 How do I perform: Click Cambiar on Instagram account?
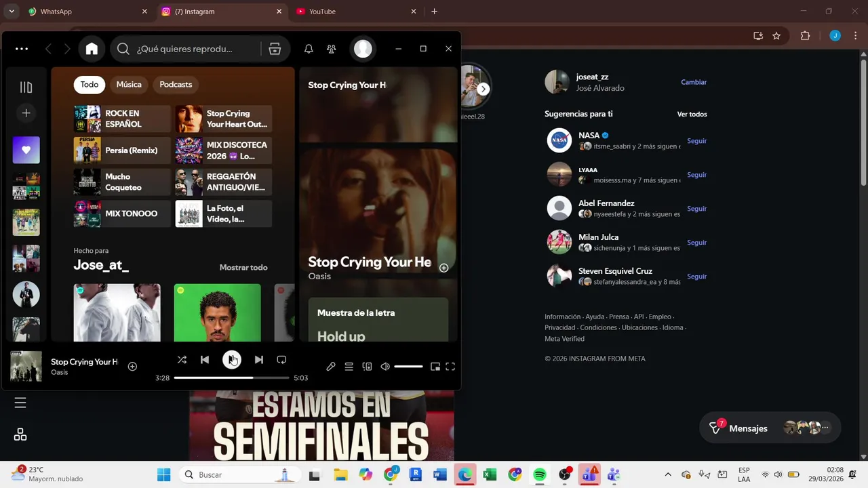click(694, 82)
